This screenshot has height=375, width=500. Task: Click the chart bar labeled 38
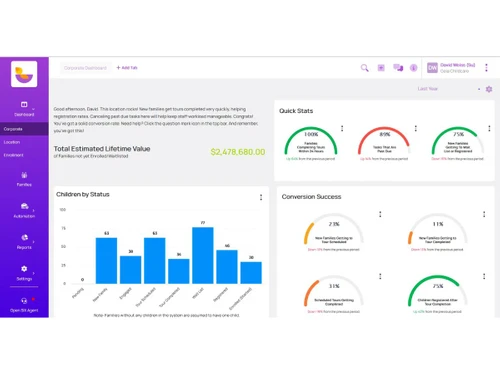pos(130,270)
